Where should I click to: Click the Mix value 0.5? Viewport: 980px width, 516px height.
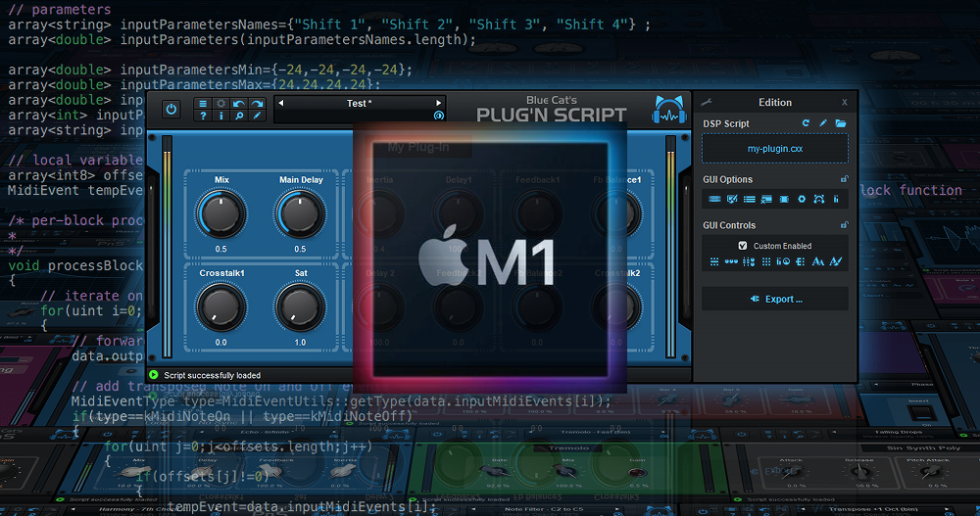point(221,249)
